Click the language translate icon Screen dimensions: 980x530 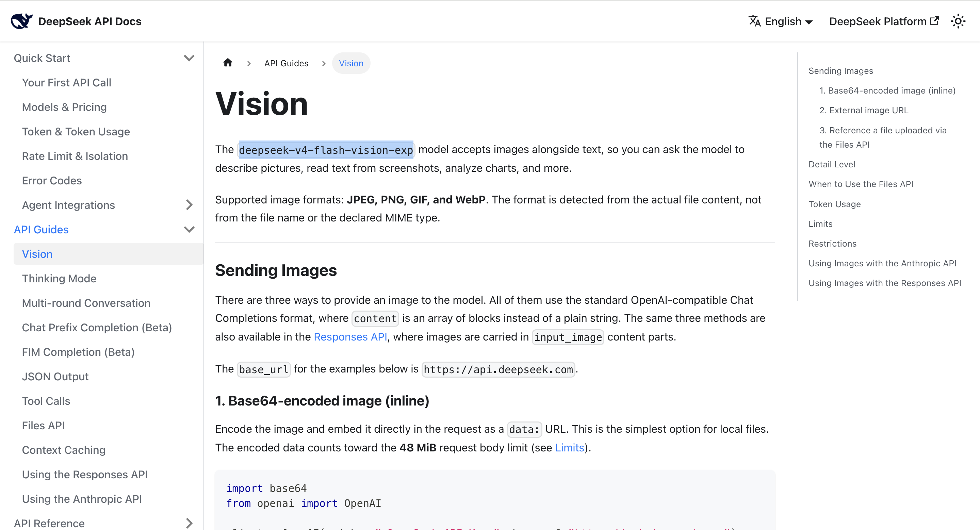[754, 21]
